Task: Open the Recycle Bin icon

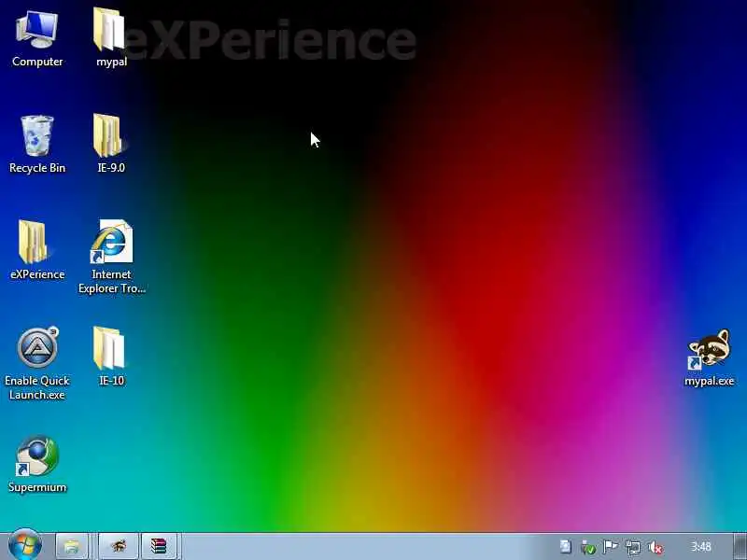Action: [37, 145]
